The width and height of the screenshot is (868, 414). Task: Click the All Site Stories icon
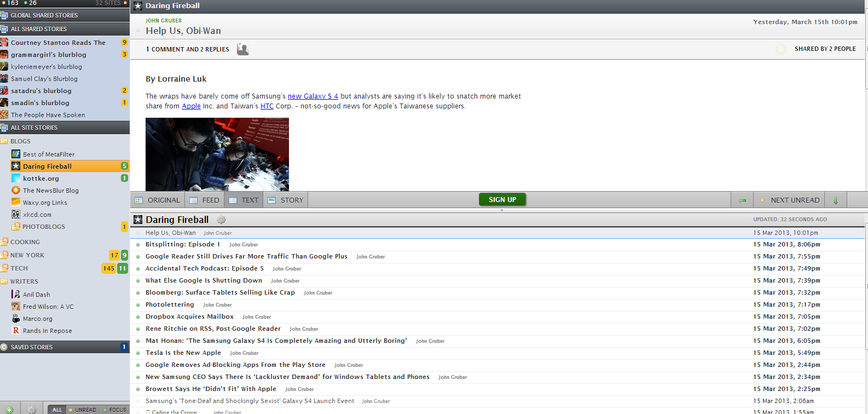pos(4,128)
